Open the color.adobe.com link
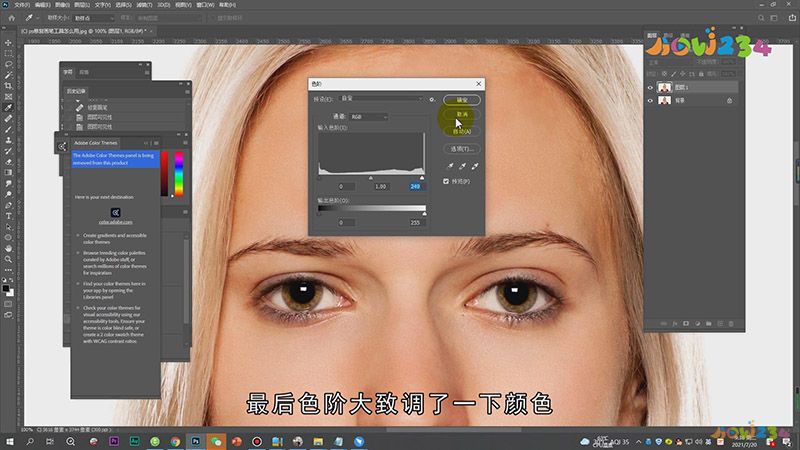Screen dimensions: 800x450 pyautogui.click(x=116, y=222)
